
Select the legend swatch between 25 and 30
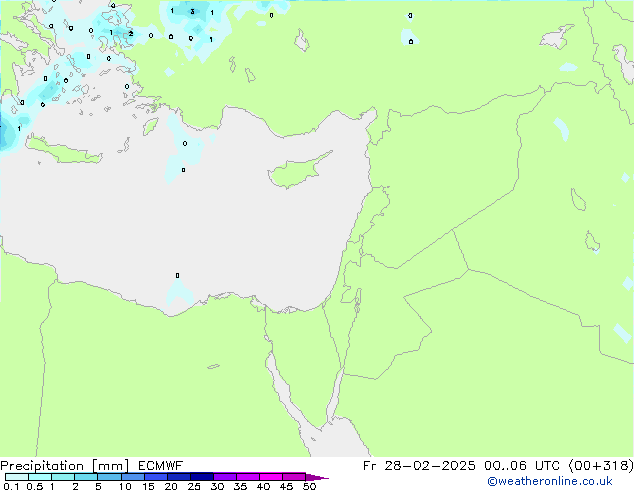click(202, 477)
